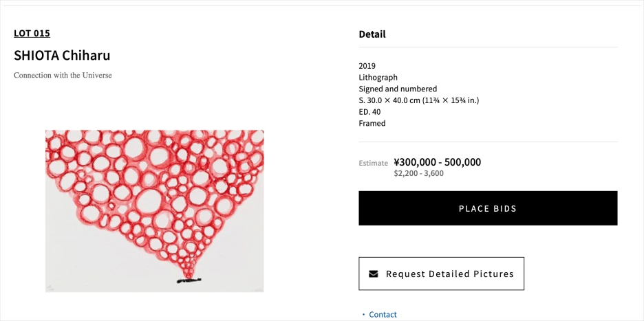Click the $2,200 - 3,600 dollar estimate
This screenshot has height=321, width=644.
coord(418,173)
